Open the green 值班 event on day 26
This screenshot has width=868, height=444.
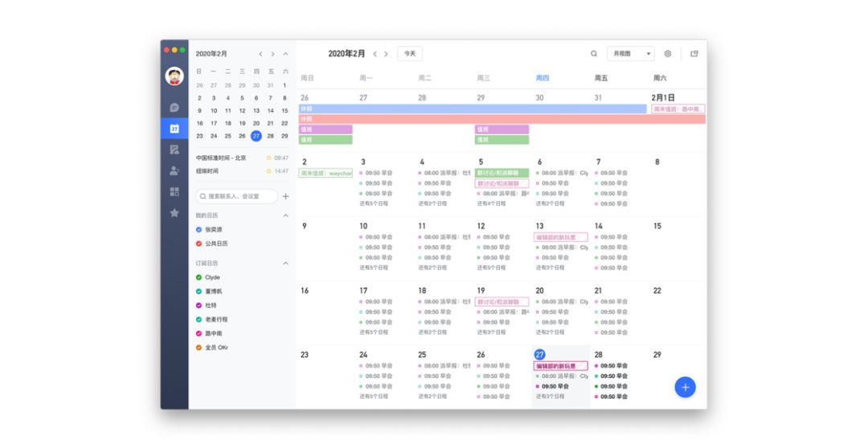pos(325,140)
